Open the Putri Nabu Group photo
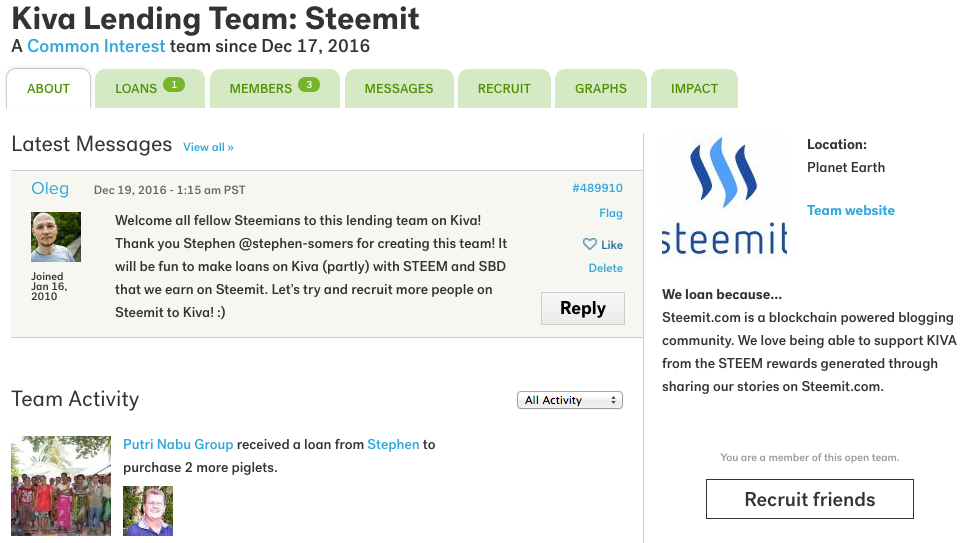Screen dimensions: 967x543 pyautogui.click(x=61, y=486)
